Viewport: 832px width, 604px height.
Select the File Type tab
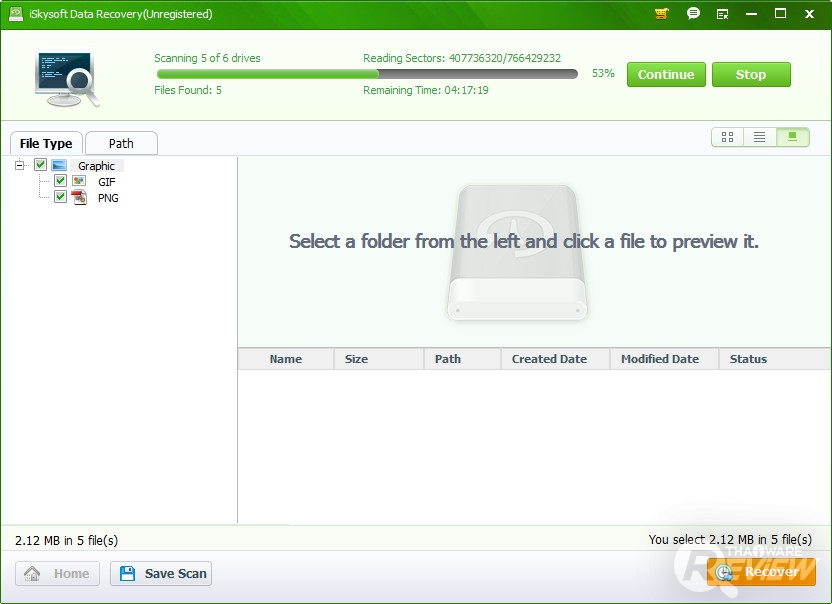coord(46,143)
